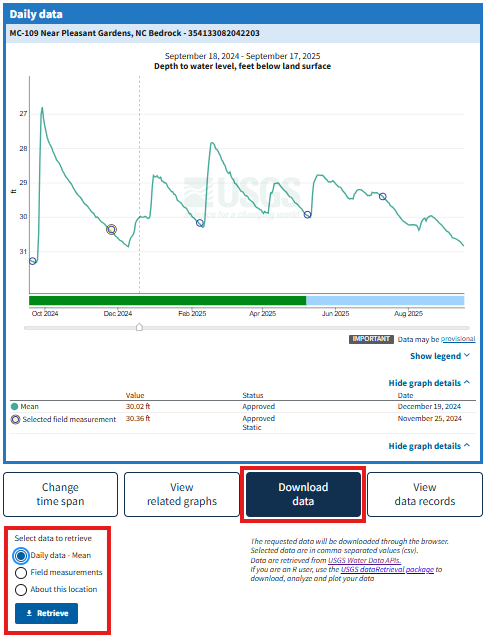Click the Aug 2025 axis label
Image resolution: width=485 pixels, height=635 pixels.
pyautogui.click(x=408, y=313)
